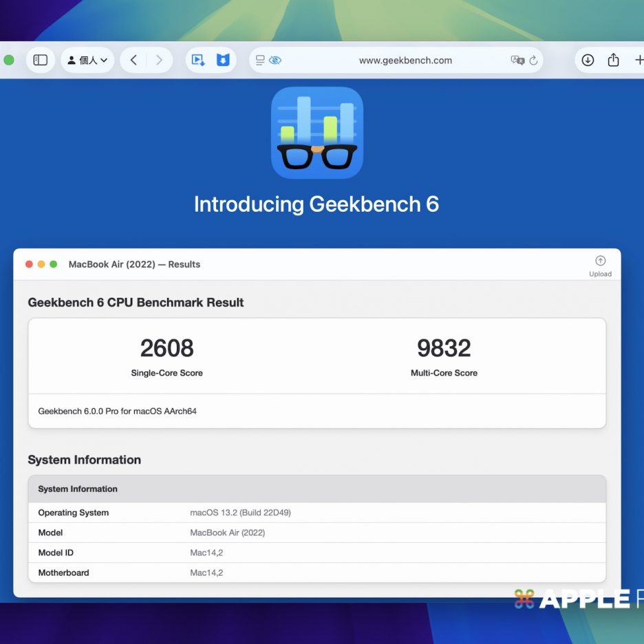Go back to the previous page
Image resolution: width=644 pixels, height=644 pixels.
pyautogui.click(x=133, y=61)
